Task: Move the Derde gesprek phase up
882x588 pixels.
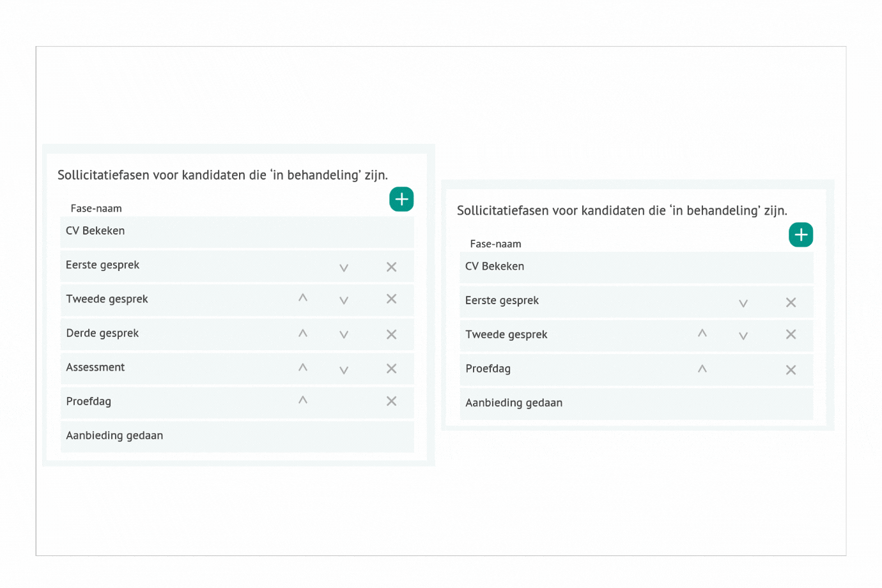Action: pos(303,333)
